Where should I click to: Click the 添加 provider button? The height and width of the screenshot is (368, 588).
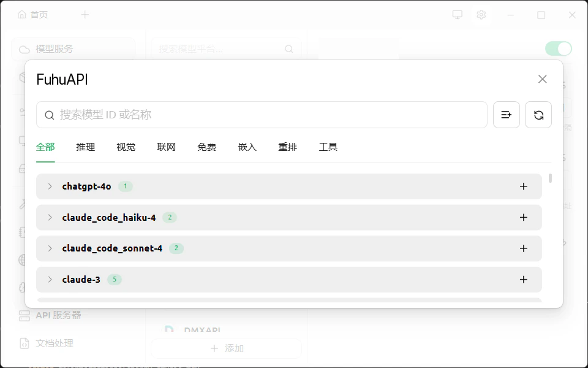226,348
